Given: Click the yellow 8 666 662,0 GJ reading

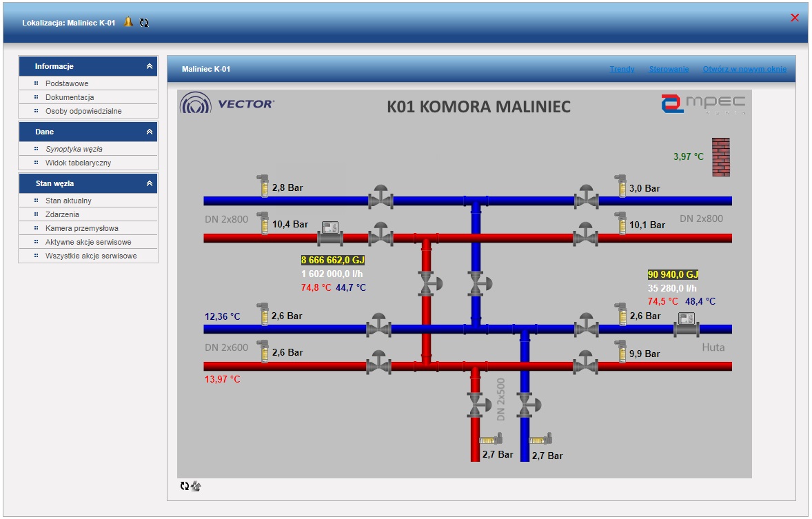Looking at the screenshot, I should point(332,261).
